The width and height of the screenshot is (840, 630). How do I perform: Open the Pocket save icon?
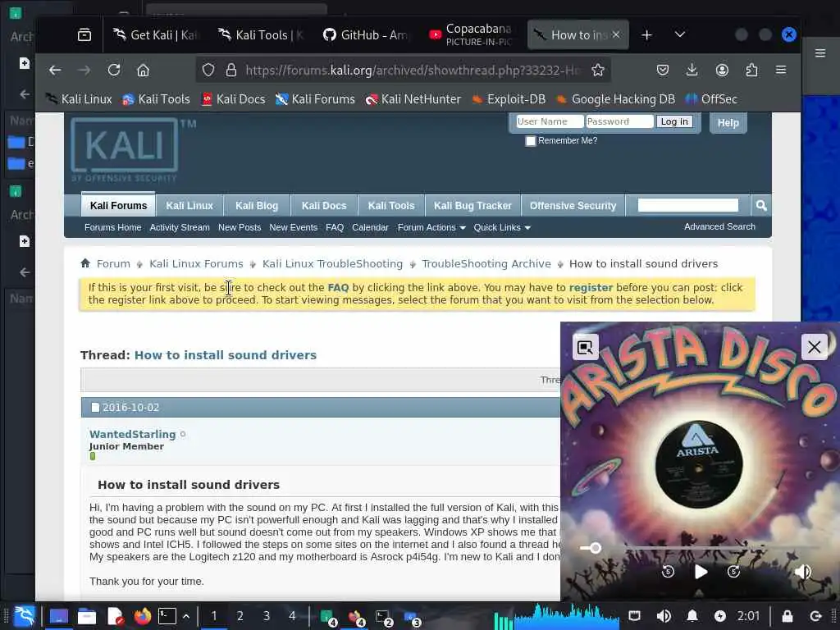click(x=663, y=71)
